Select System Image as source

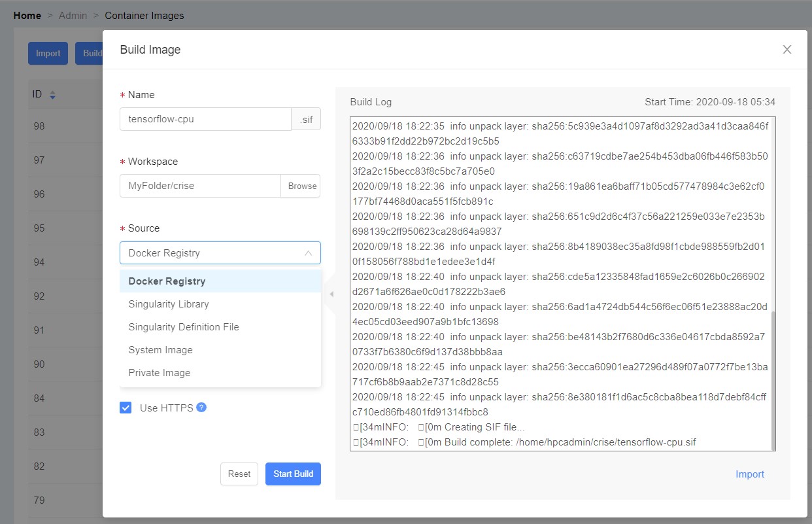[x=160, y=350]
